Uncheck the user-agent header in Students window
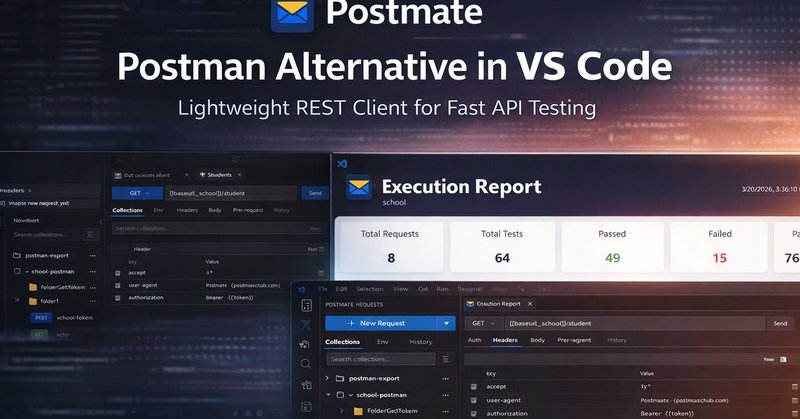Image resolution: width=800 pixels, height=419 pixels. (x=118, y=285)
